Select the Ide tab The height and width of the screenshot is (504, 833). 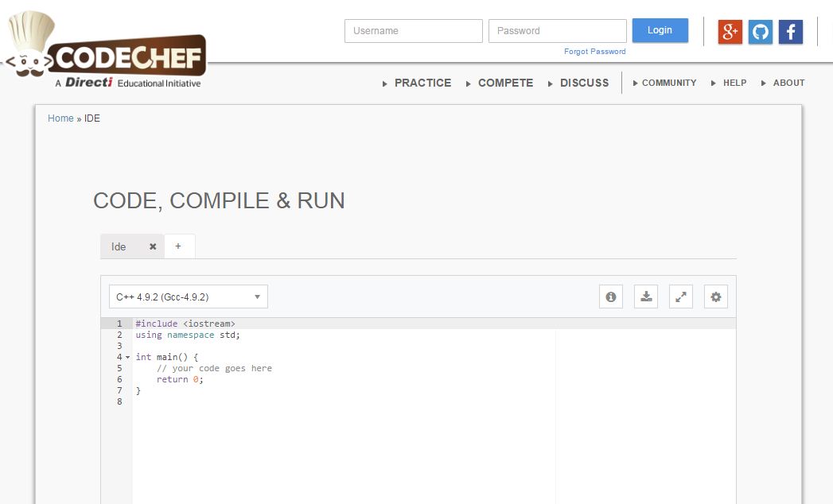coord(119,246)
